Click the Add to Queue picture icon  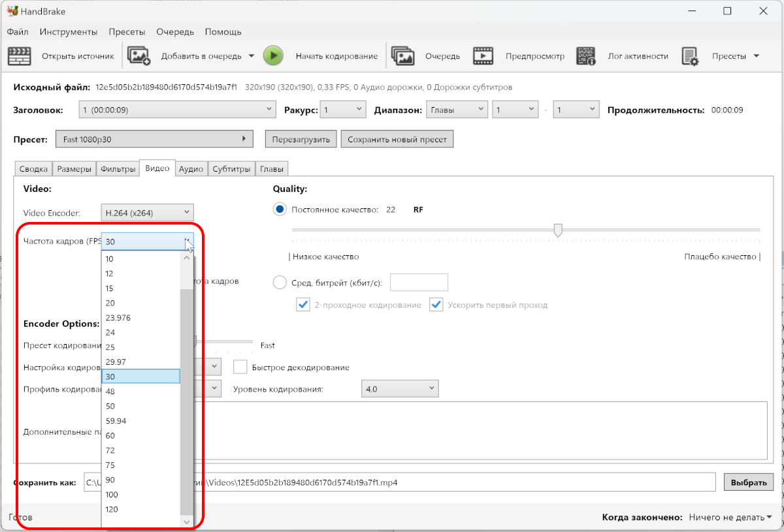pos(139,56)
